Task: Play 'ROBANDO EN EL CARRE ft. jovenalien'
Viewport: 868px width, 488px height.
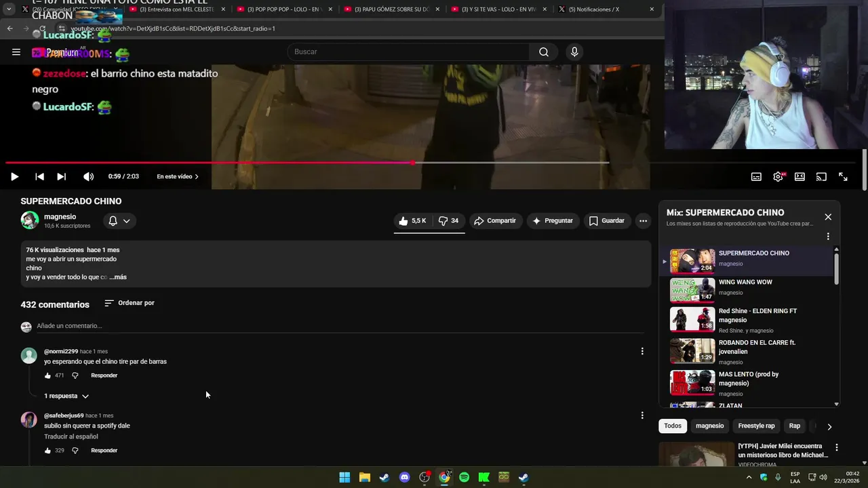Action: [749, 351]
